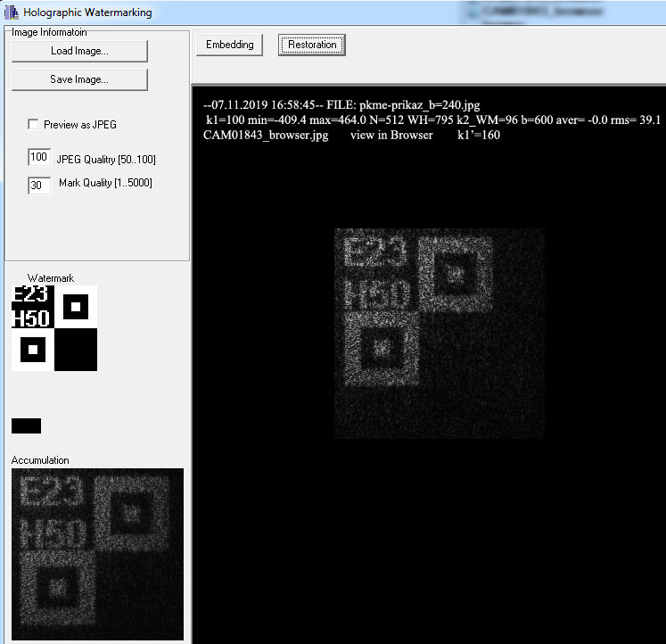The width and height of the screenshot is (666, 644).
Task: Select the E23 H50 watermark thumbnail
Action: 54,328
